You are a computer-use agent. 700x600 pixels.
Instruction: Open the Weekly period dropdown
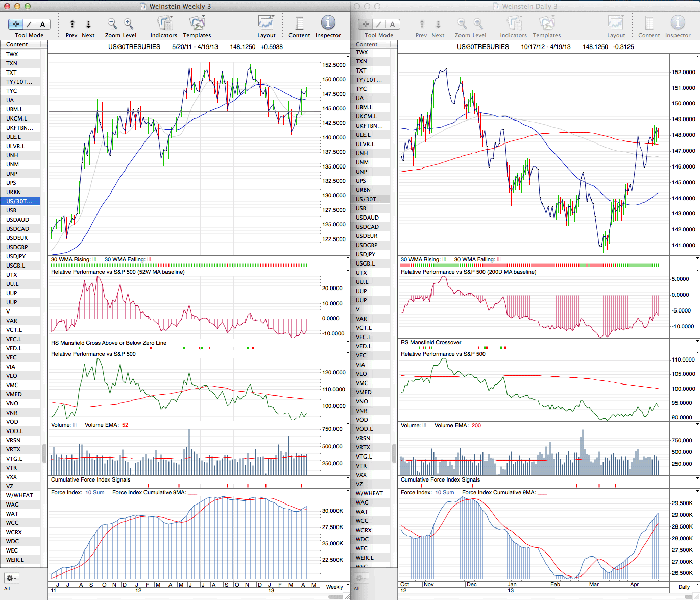(x=335, y=587)
